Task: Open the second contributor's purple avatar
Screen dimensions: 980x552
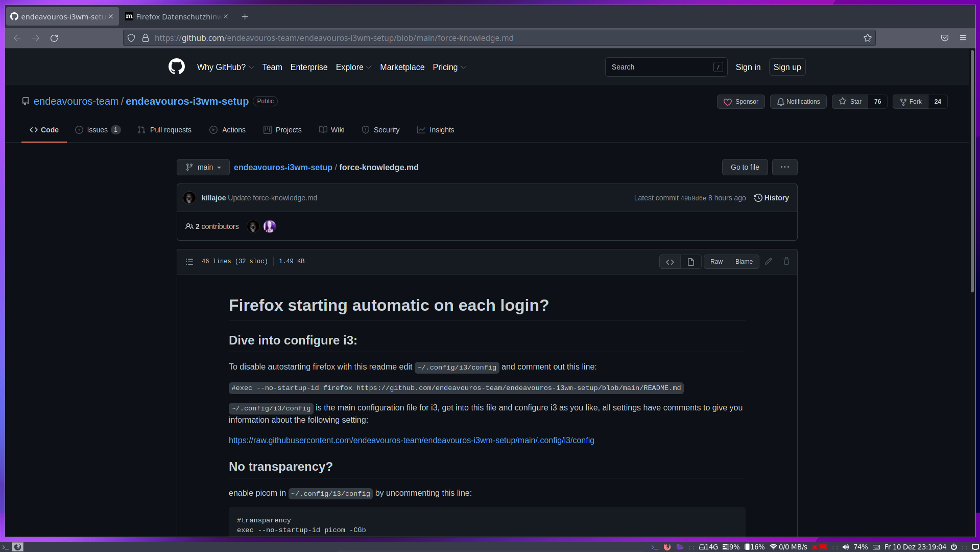Action: (x=270, y=226)
